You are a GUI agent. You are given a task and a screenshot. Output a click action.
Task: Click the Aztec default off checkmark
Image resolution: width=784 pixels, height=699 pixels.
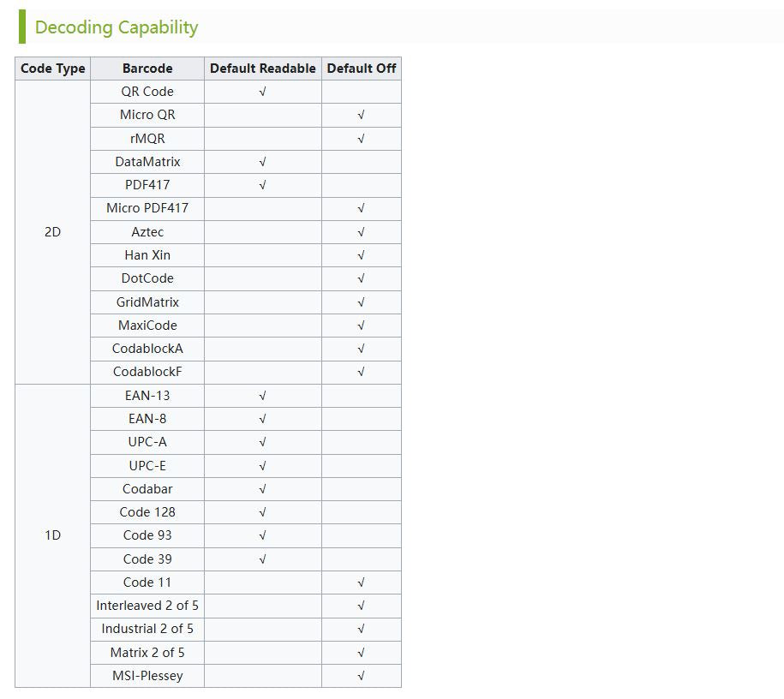pos(361,232)
